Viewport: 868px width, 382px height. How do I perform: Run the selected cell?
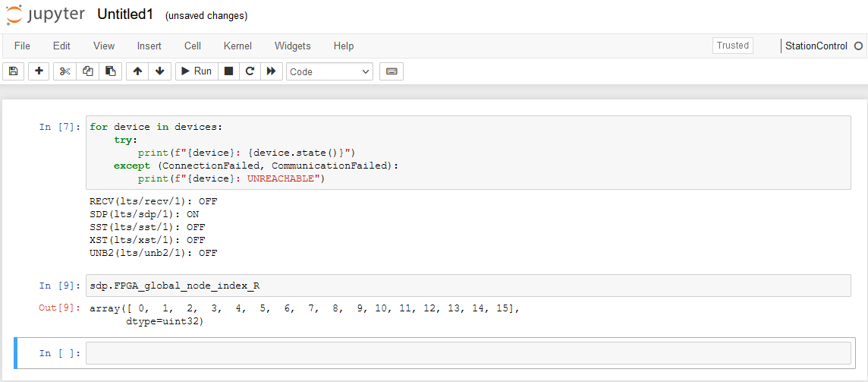point(197,71)
